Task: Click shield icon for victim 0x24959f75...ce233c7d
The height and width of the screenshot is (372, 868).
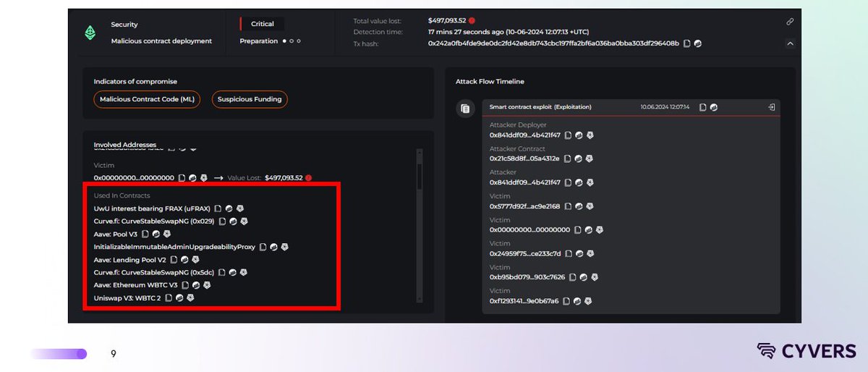Action: coord(590,253)
